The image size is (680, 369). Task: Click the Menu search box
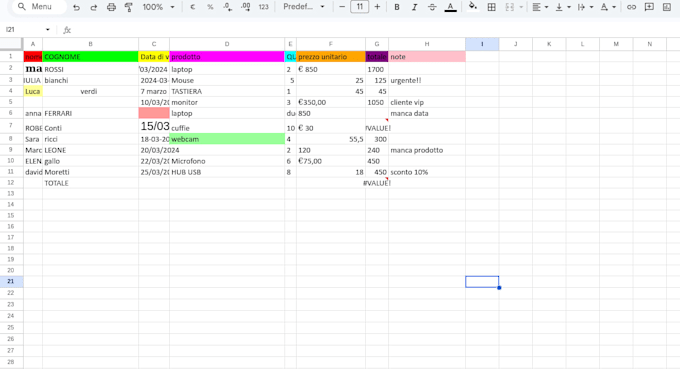click(39, 7)
